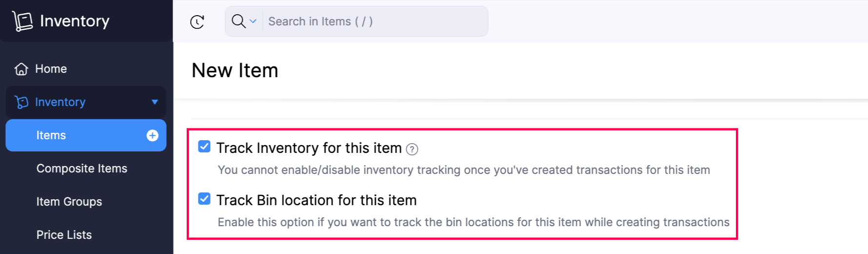Screen dimensions: 868x254
Task: Collapse the Inventory sidebar section arrow
Action: pos(155,102)
